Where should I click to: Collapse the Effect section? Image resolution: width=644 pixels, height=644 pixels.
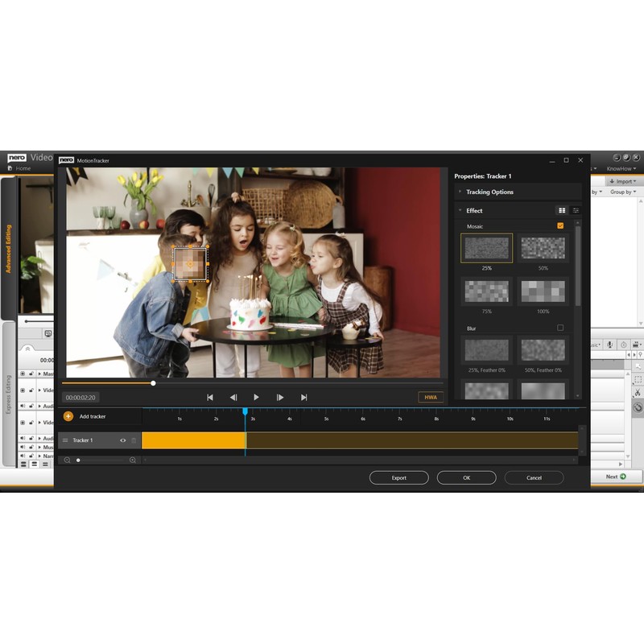[460, 210]
